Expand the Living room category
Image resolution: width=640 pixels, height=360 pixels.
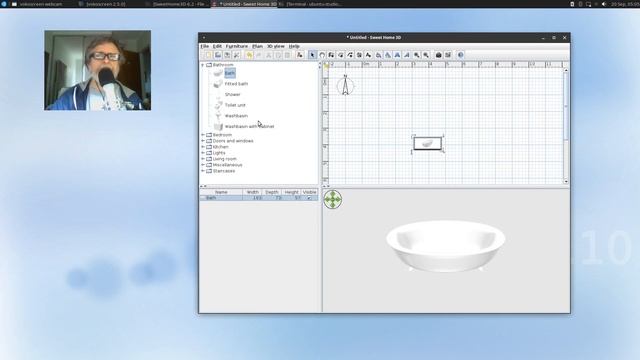click(203, 159)
